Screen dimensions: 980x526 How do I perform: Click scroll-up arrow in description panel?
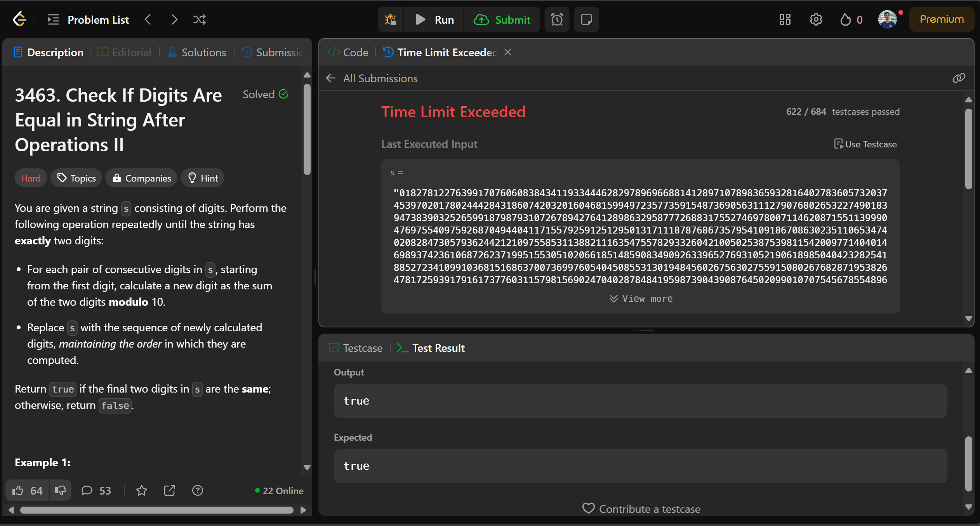(307, 75)
